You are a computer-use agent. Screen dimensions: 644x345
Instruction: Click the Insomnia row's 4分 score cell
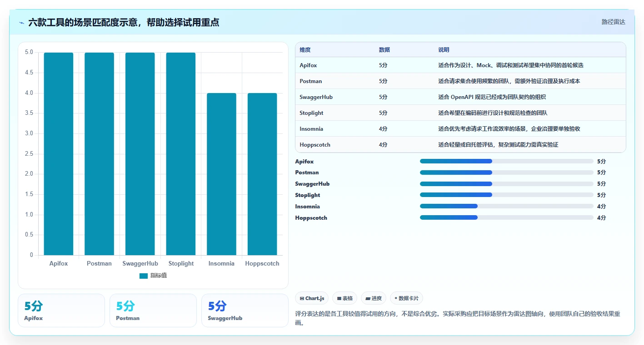click(x=383, y=129)
